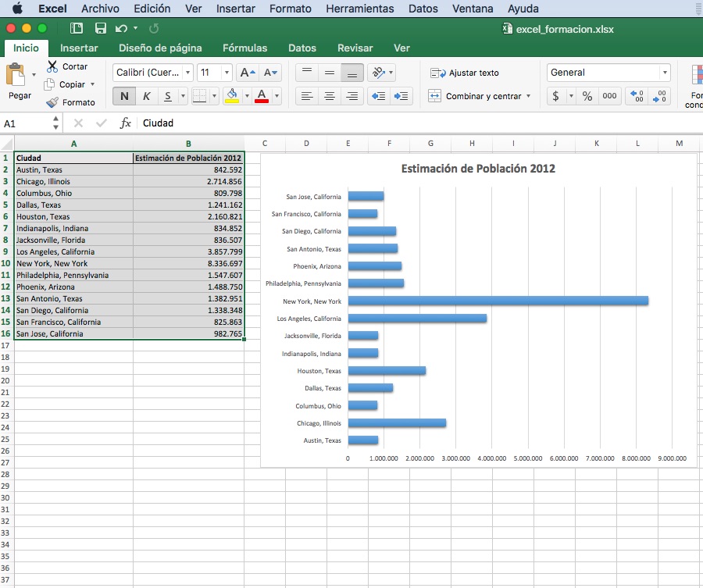Expand the Combinar y centrar dropdown arrow
703x588 pixels.
tap(529, 96)
